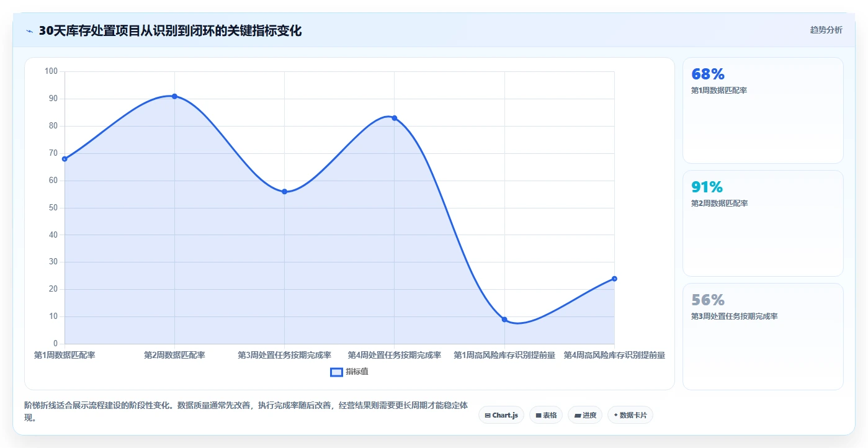Click x-axis label 第3周处置任务按期完成率
Screen dimensions: 868x448
pos(284,355)
